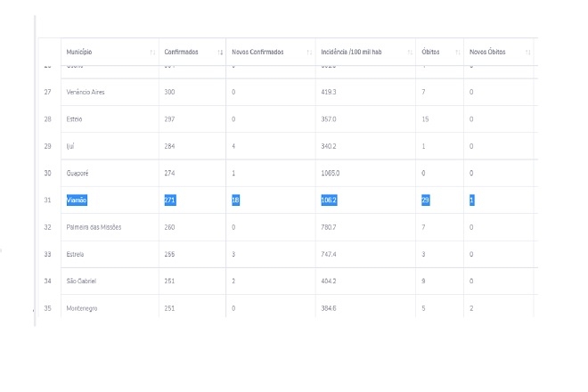Click Guaporé incidence value 1065.0
588x392 pixels.
coord(330,174)
